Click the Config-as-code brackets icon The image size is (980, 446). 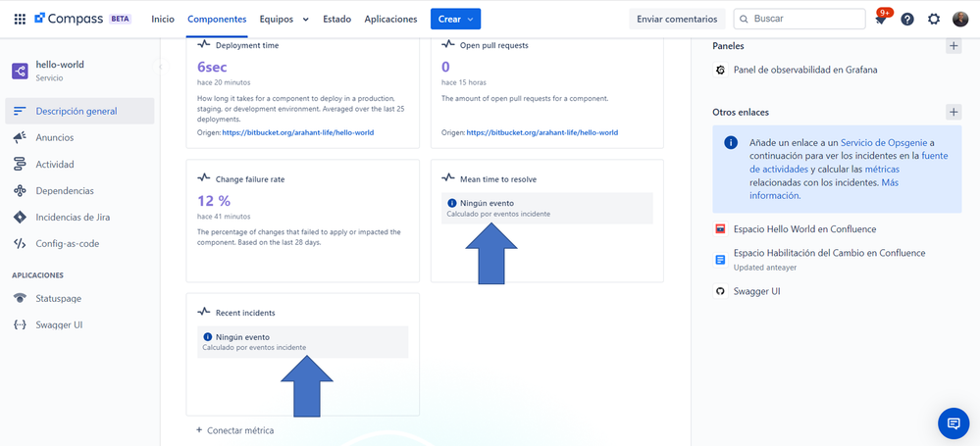[x=20, y=244]
